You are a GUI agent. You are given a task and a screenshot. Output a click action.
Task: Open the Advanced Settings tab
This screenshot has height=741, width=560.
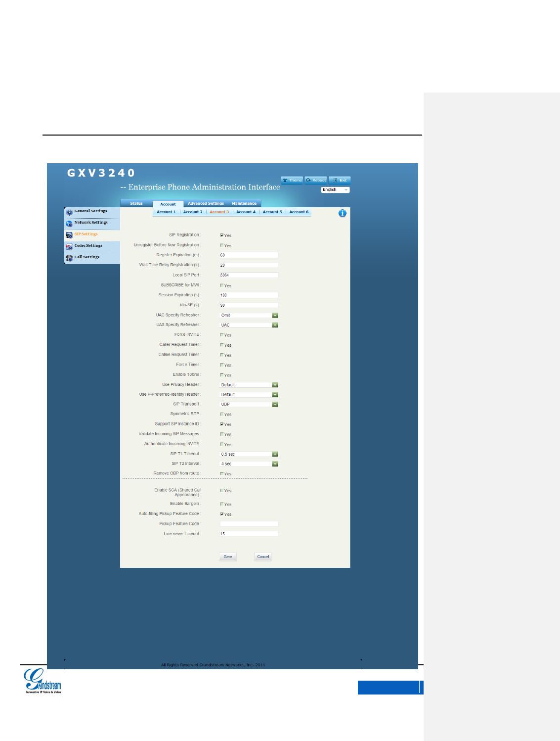point(206,203)
